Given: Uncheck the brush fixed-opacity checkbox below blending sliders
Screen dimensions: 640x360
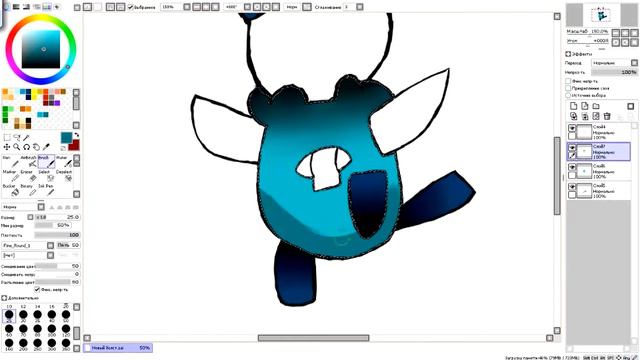Looking at the screenshot, I should click(37, 289).
